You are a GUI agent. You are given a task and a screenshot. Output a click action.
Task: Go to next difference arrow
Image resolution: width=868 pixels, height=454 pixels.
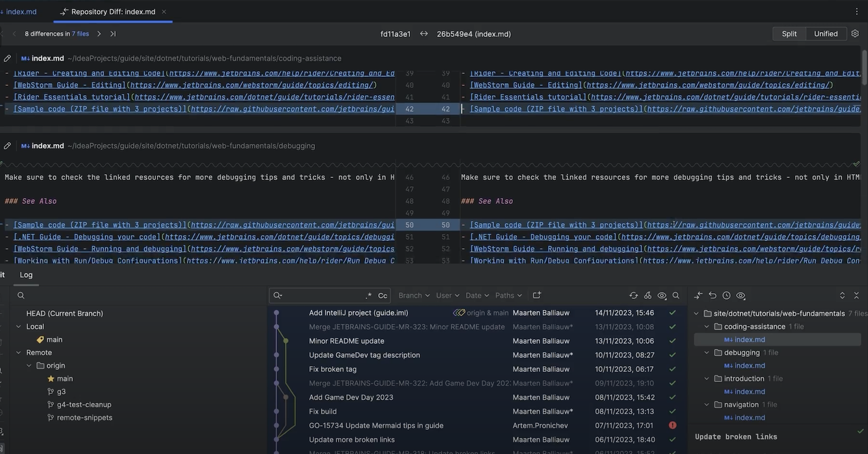pyautogui.click(x=99, y=34)
